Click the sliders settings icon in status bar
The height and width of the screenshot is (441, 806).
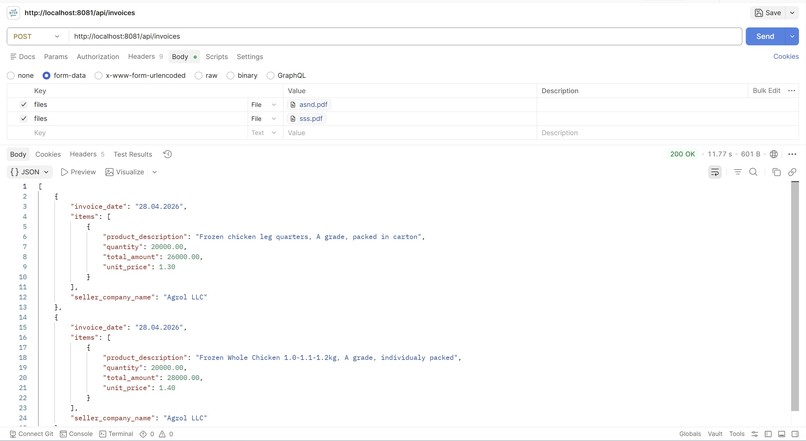point(755,434)
